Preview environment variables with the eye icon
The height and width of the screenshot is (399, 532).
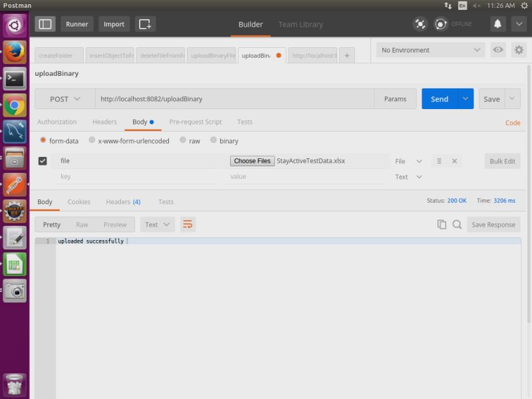coord(499,50)
